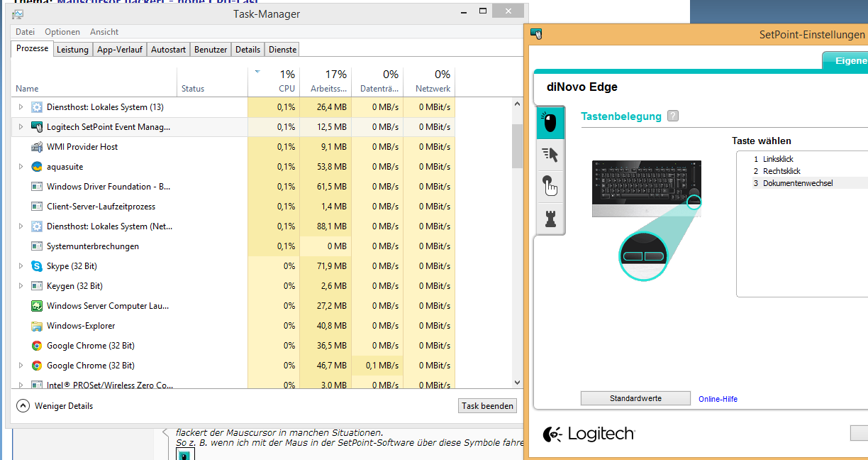Viewport: 868px width, 460px height.
Task: Expand the Keygen (32 Bit) process
Action: coord(21,286)
